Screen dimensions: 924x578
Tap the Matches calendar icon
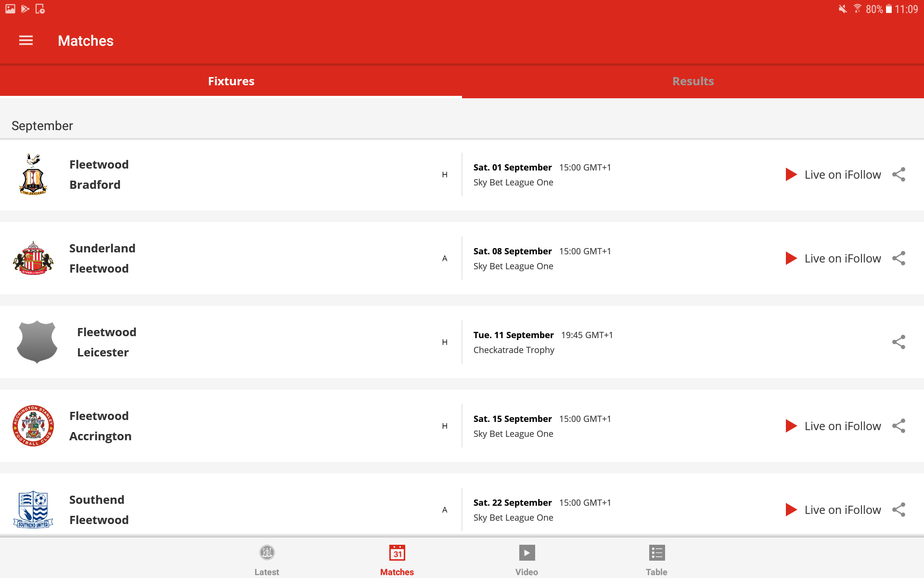point(397,553)
